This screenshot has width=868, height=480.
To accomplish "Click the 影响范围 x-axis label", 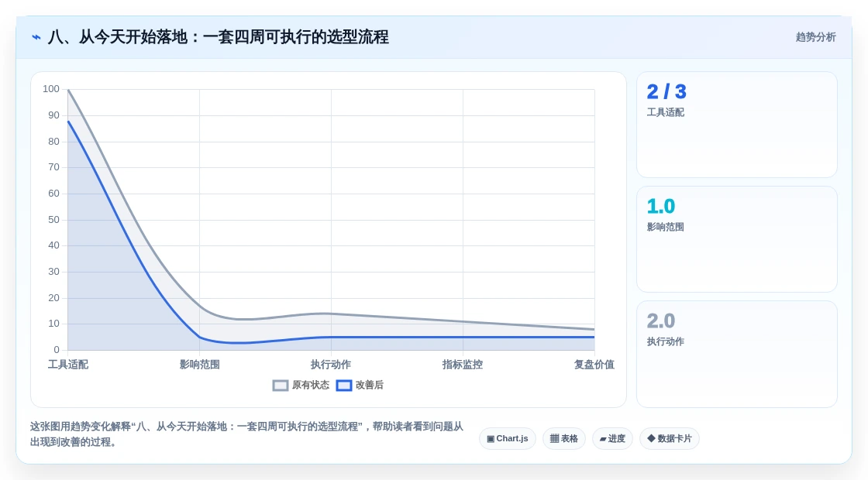I will point(200,365).
